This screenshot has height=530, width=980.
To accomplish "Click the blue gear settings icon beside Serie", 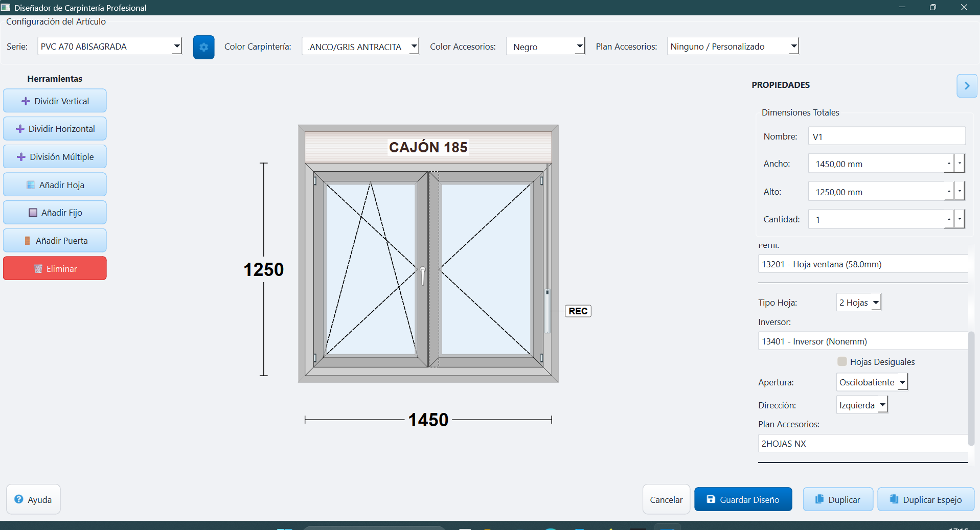I will (x=203, y=47).
